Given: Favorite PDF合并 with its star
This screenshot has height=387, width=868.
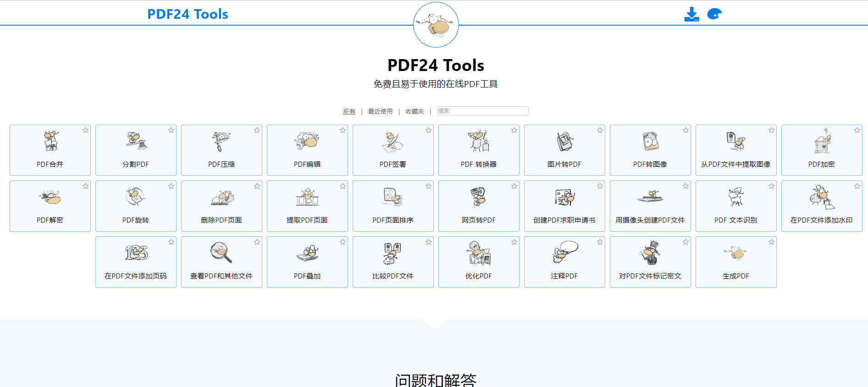Looking at the screenshot, I should 85,130.
